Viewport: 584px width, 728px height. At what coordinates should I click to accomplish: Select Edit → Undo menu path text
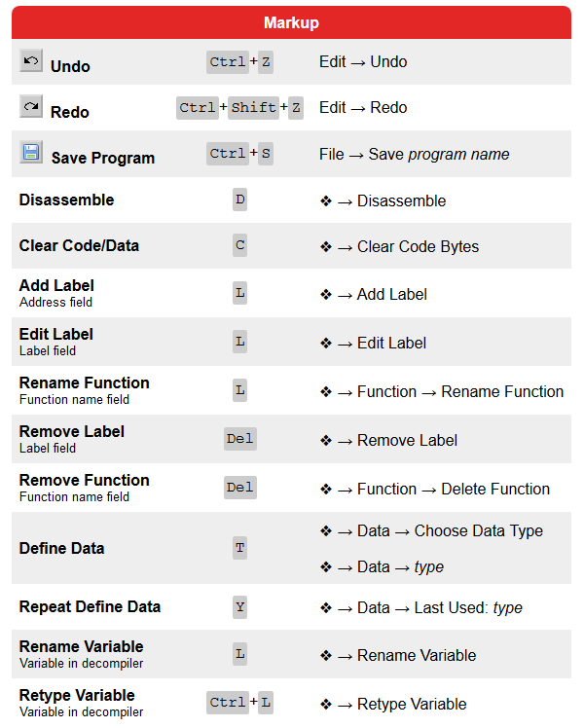[363, 61]
